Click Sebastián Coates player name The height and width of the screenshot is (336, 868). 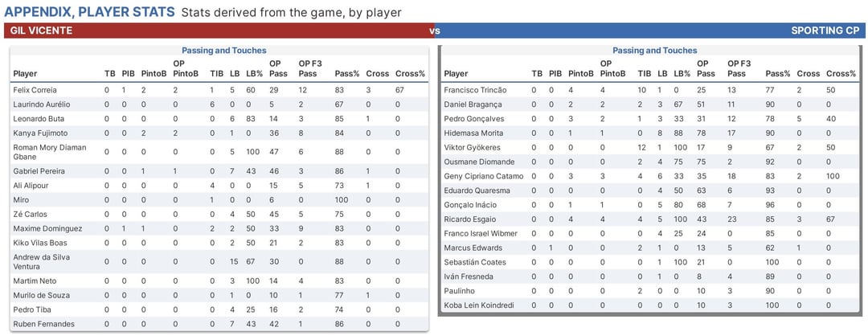coord(474,262)
